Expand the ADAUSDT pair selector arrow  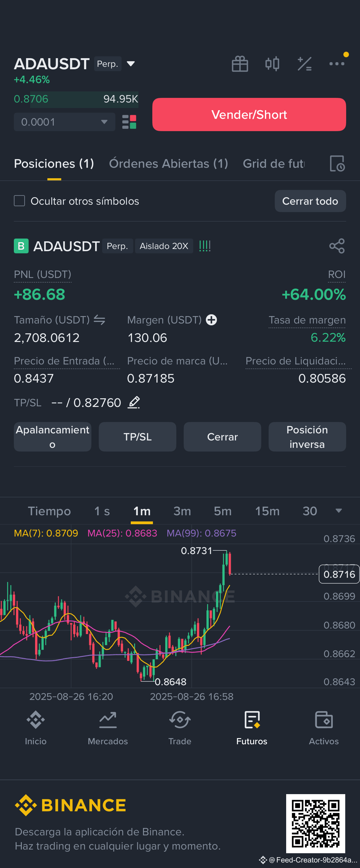coord(131,64)
